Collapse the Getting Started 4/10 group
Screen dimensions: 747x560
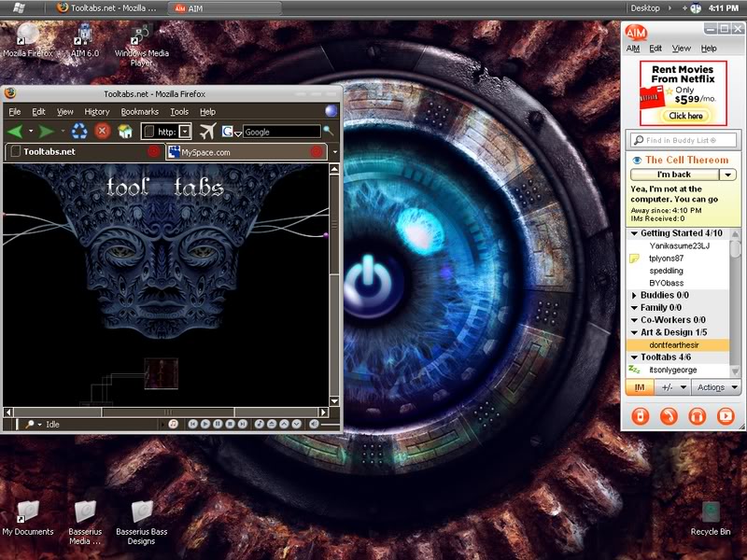pyautogui.click(x=634, y=233)
